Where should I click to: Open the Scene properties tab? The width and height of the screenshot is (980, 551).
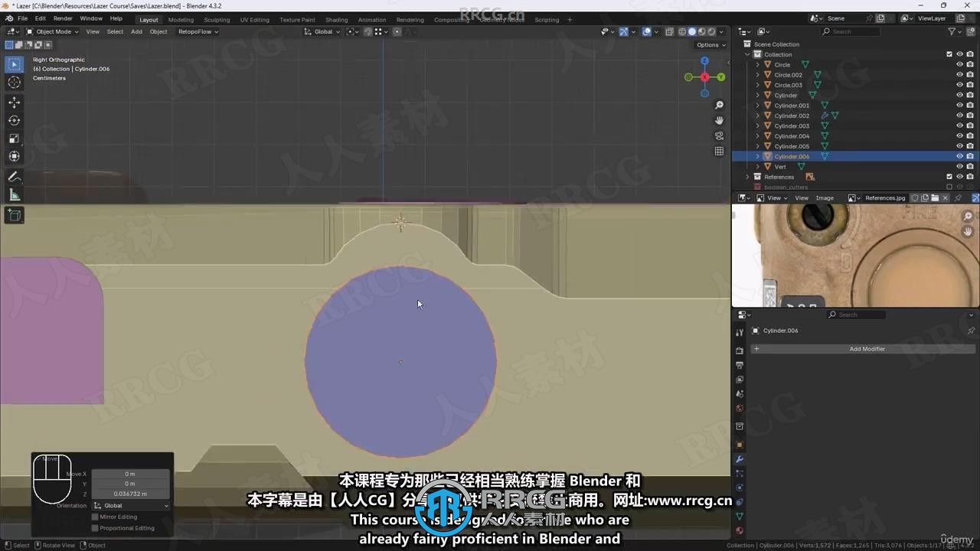point(740,393)
